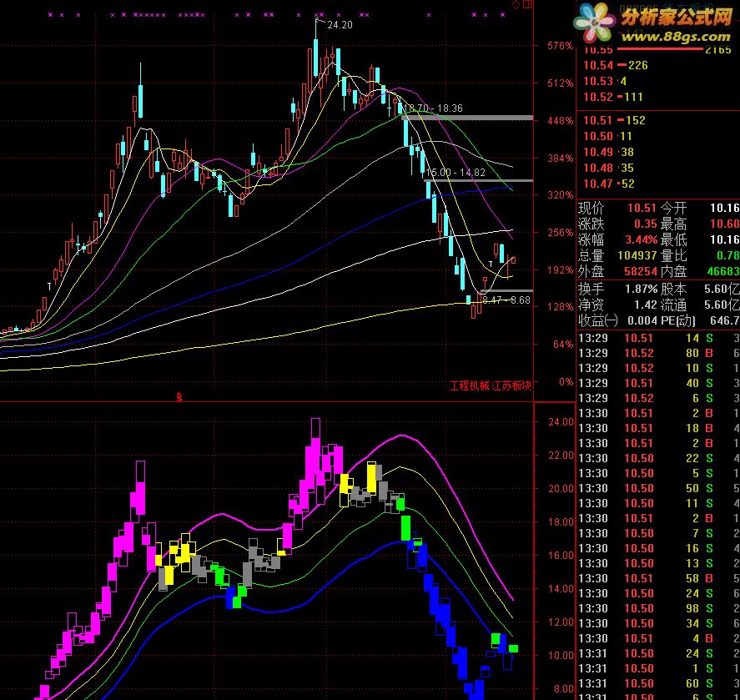Select ask row 10.53 with volume 4

tap(605, 81)
